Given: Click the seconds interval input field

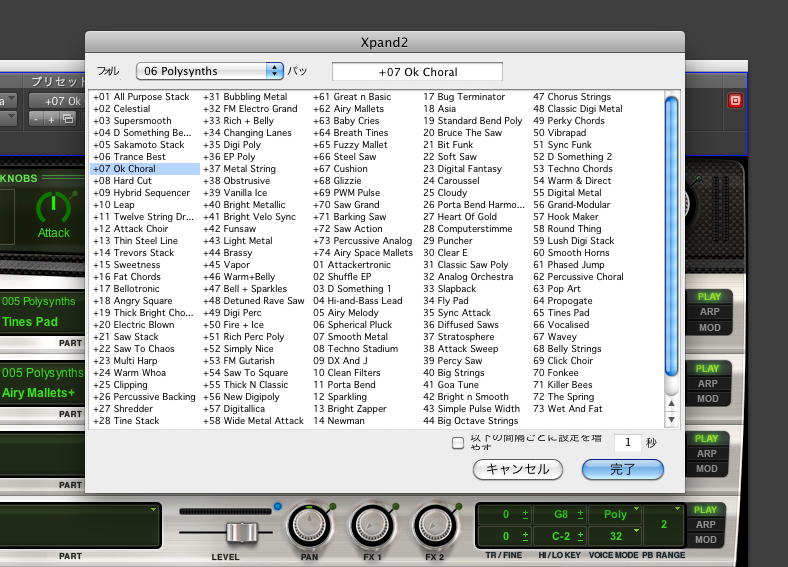Looking at the screenshot, I should [x=628, y=442].
